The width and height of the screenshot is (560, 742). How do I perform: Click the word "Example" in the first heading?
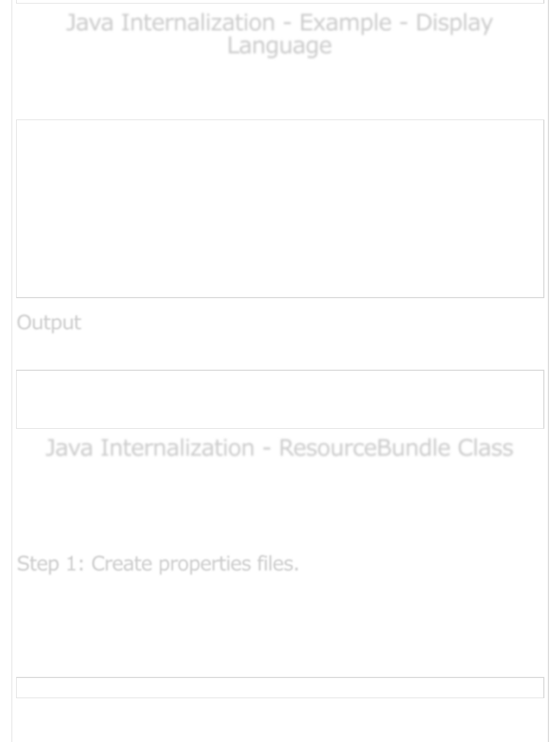(345, 23)
